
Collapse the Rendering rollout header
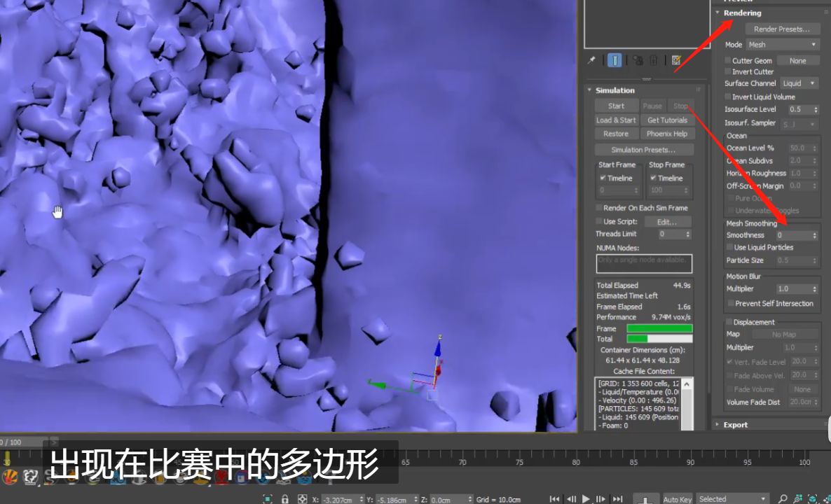tap(742, 13)
